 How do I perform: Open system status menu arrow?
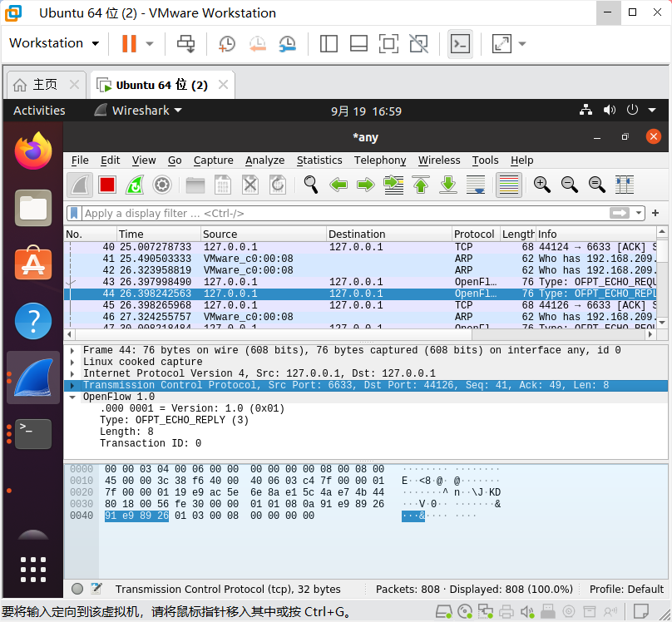click(x=652, y=111)
